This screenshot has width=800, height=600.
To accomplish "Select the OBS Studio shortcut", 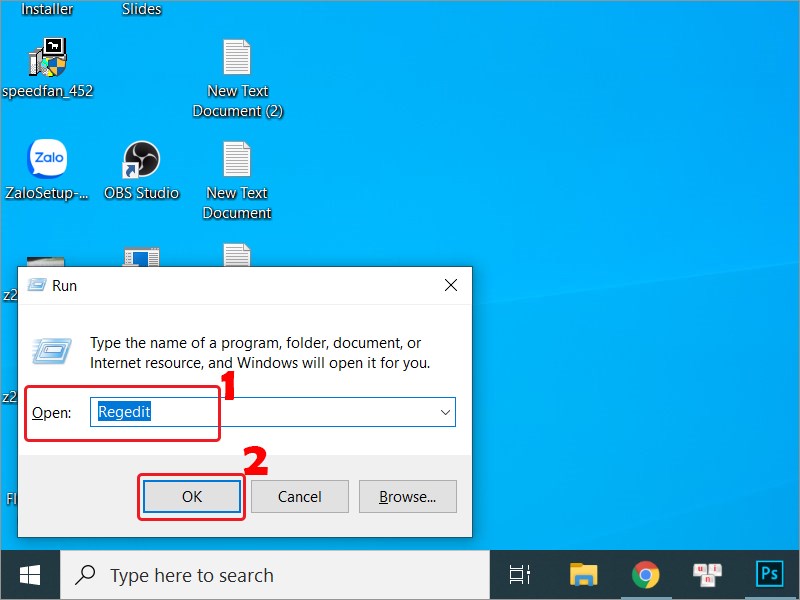I will 141,159.
